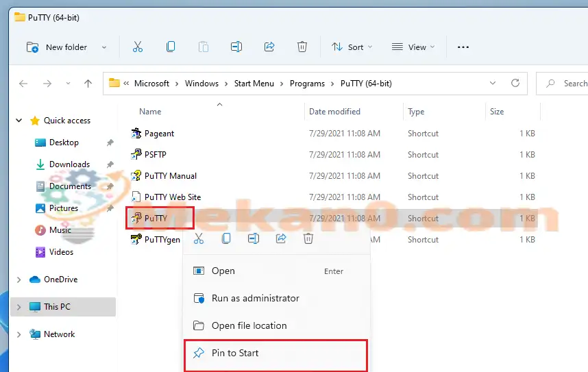Choose Run as administrator
The width and height of the screenshot is (588, 372).
276,299
